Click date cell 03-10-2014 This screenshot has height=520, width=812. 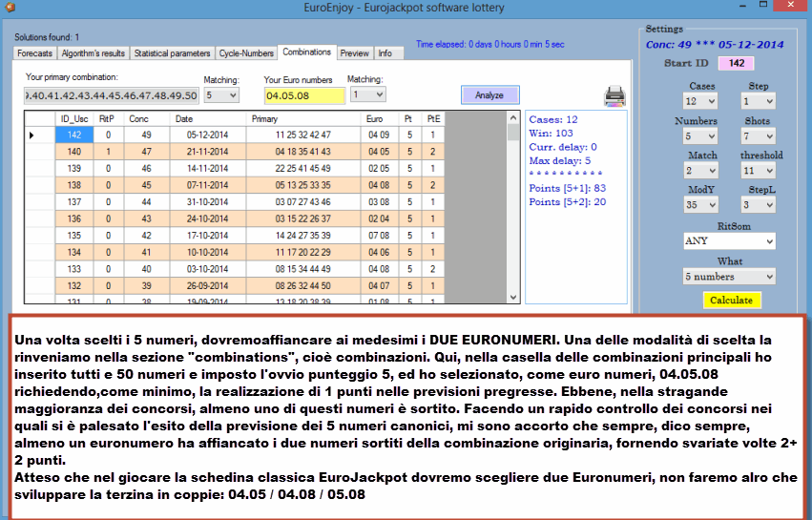tap(208, 269)
